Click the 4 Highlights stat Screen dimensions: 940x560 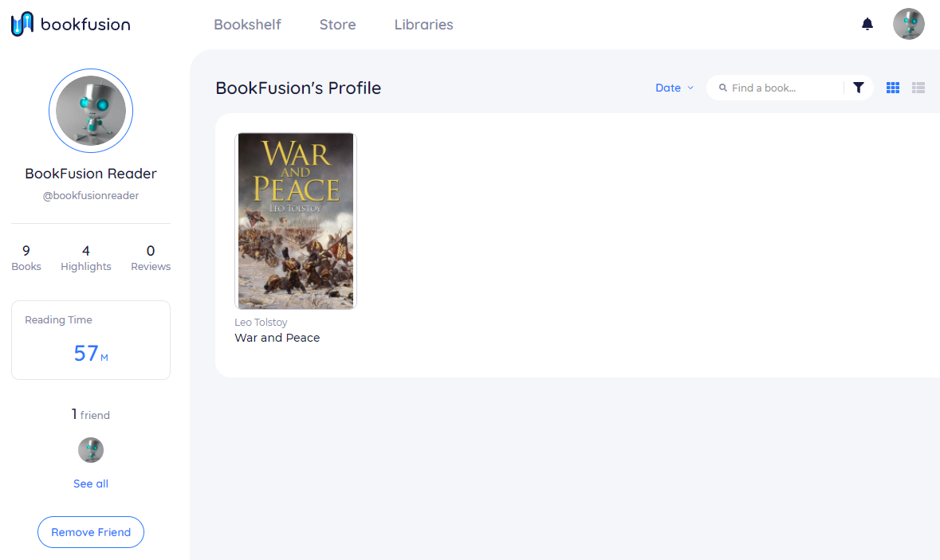click(x=86, y=258)
